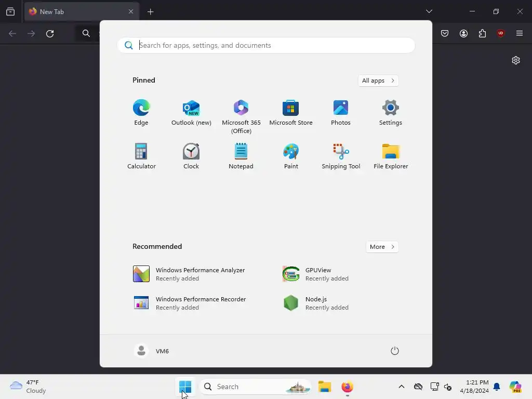The height and width of the screenshot is (399, 532).
Task: Open File Explorer from pinned apps
Action: 391,156
